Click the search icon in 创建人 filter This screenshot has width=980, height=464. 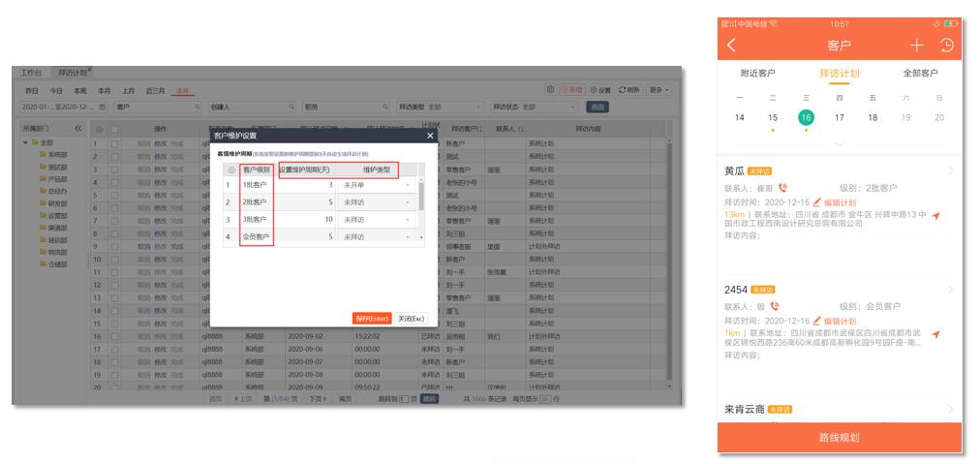tap(291, 108)
